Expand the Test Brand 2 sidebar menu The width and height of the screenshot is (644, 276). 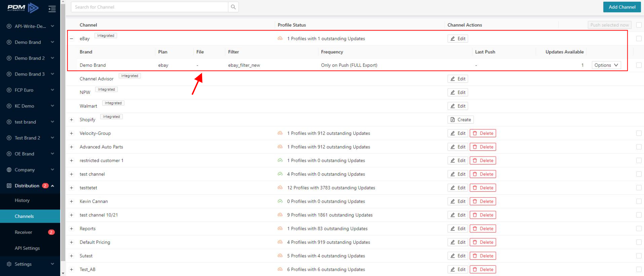click(30, 138)
